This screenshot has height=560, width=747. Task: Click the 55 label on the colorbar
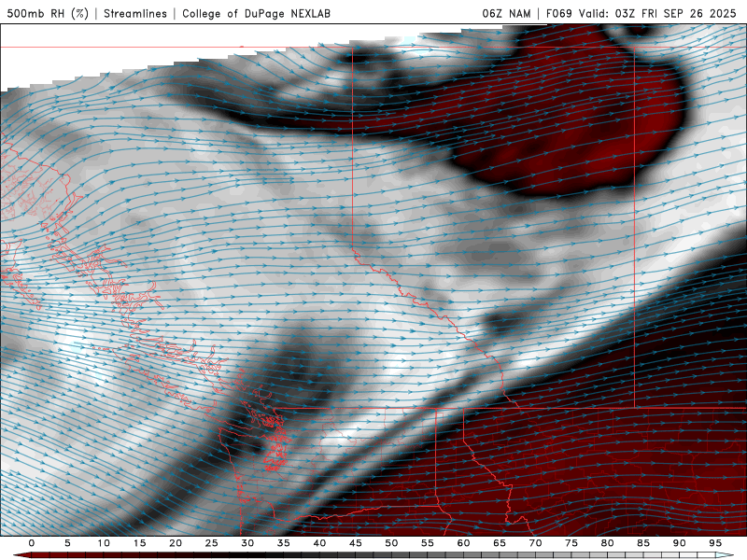pos(428,543)
